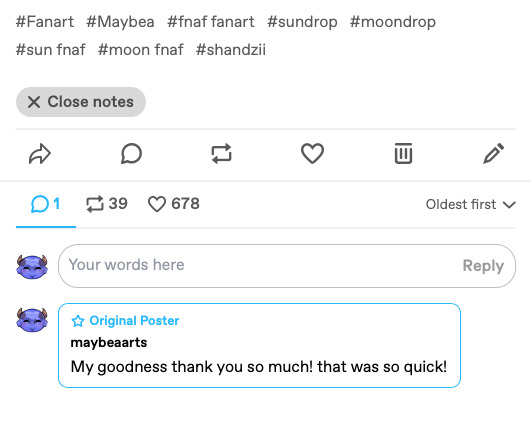Image resolution: width=530 pixels, height=421 pixels.
Task: Open the #sundrop tag link
Action: [302, 22]
